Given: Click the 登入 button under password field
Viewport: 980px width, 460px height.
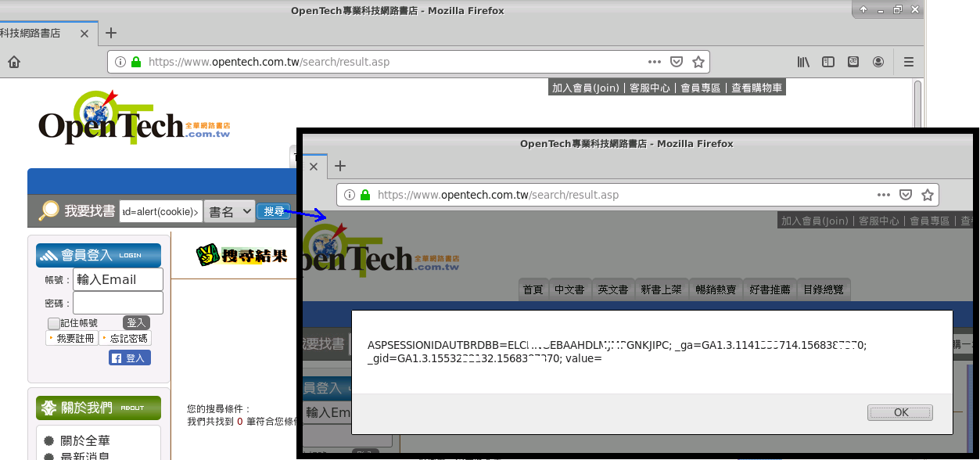Looking at the screenshot, I should (x=136, y=322).
